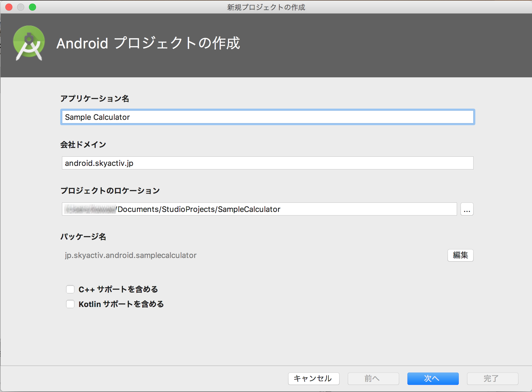The height and width of the screenshot is (392, 532).
Task: Open folder browser with the ... button
Action: [467, 209]
